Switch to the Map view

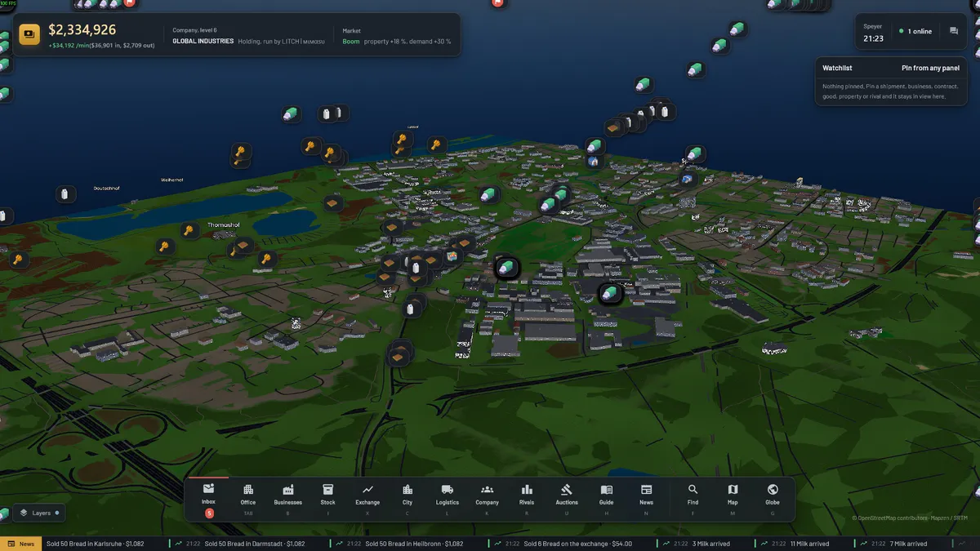click(x=733, y=499)
